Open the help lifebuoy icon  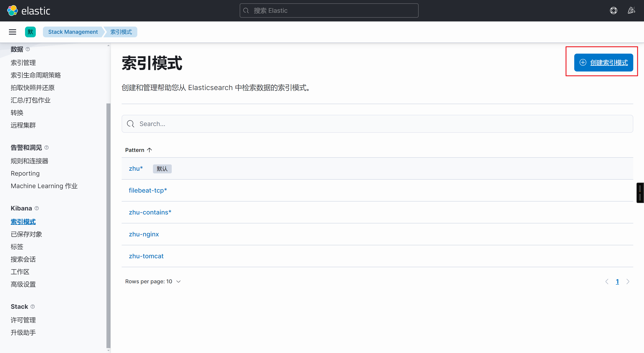pyautogui.click(x=614, y=11)
